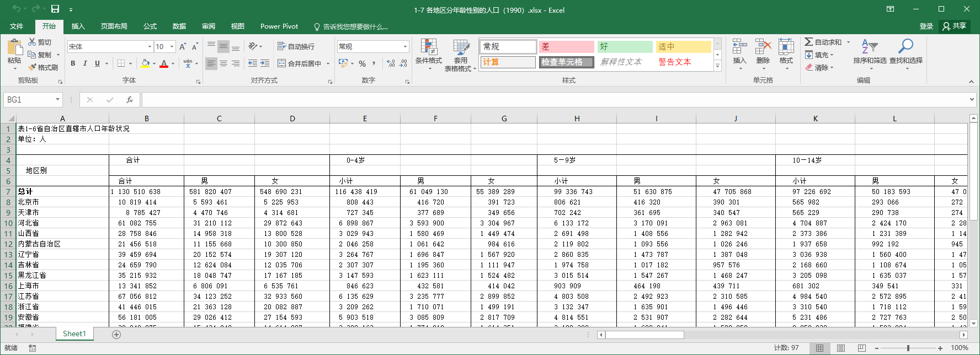The width and height of the screenshot is (980, 355).
Task: Open the 公式 ribbon tab
Action: [150, 26]
